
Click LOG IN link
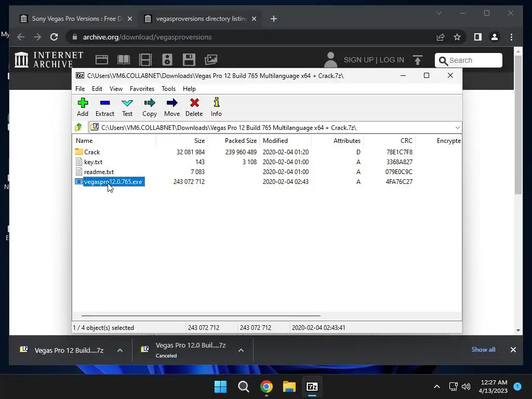(x=392, y=60)
